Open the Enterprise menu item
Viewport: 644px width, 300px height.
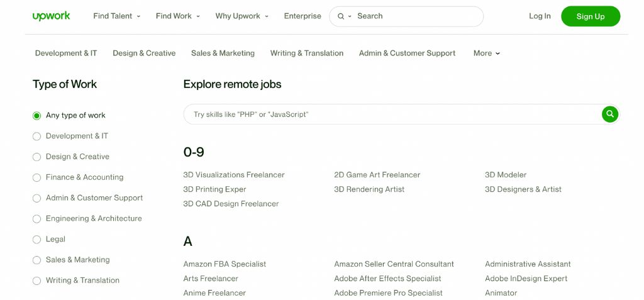click(303, 16)
